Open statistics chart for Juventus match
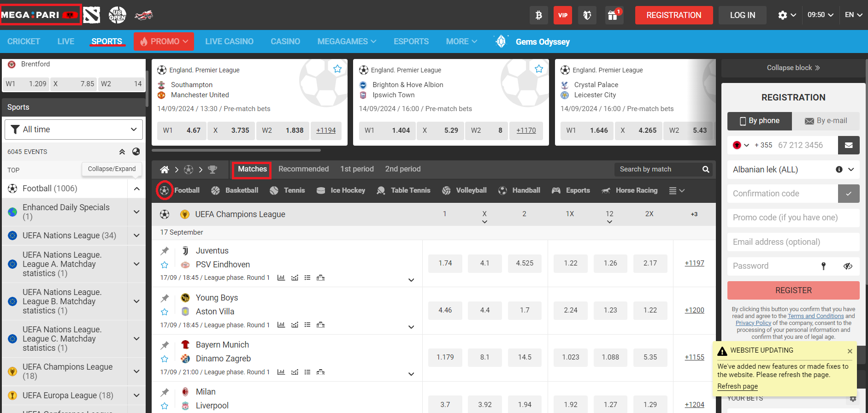Screen dimensions: 868x413 click(281, 277)
